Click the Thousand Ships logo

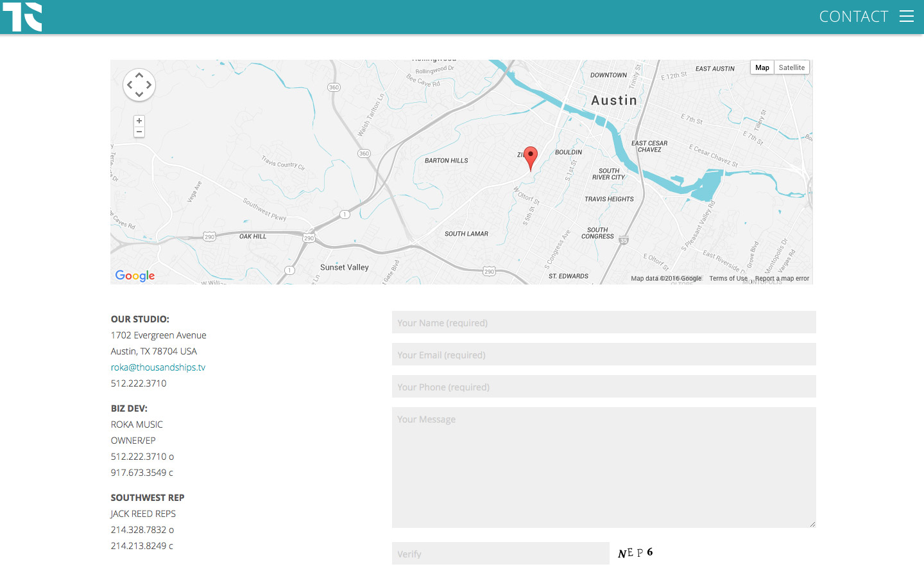tap(22, 17)
